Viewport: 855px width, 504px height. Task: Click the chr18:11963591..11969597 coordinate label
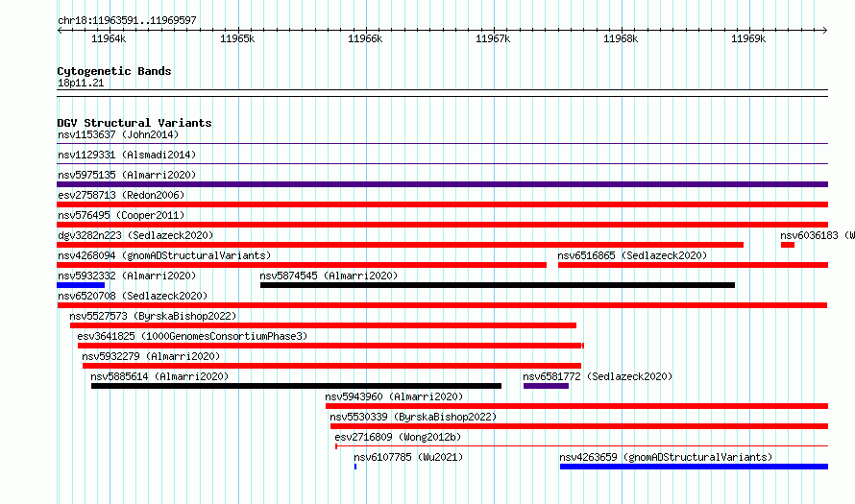127,20
